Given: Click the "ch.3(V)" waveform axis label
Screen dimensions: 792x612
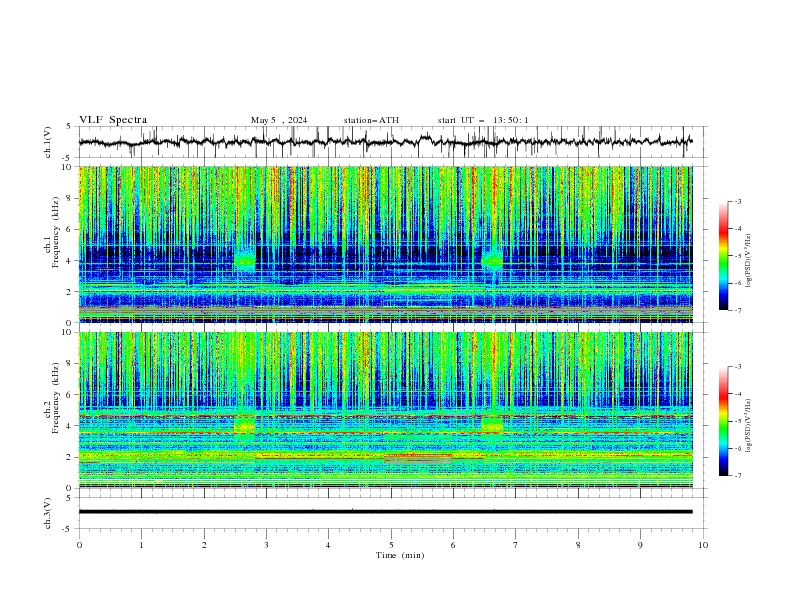Looking at the screenshot, I should pyautogui.click(x=48, y=513).
